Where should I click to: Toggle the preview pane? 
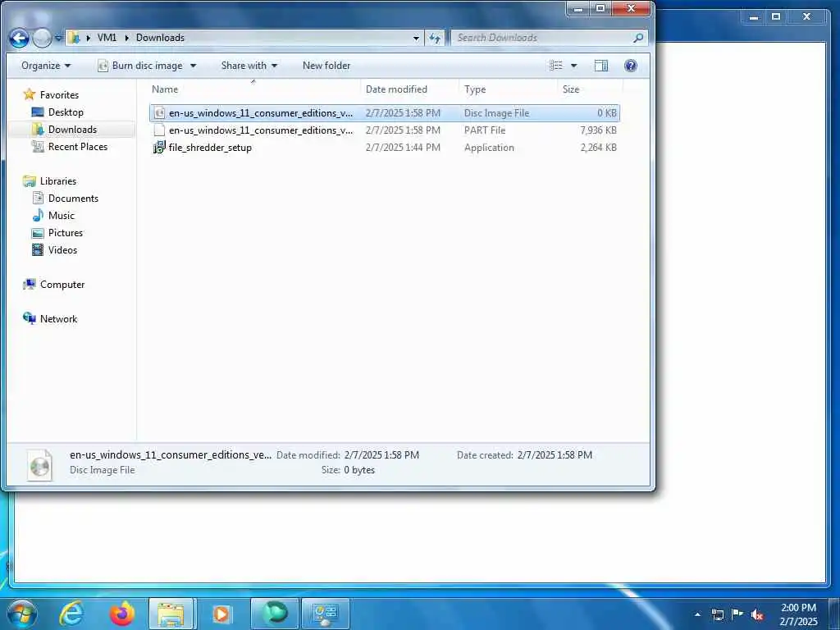pyautogui.click(x=601, y=66)
